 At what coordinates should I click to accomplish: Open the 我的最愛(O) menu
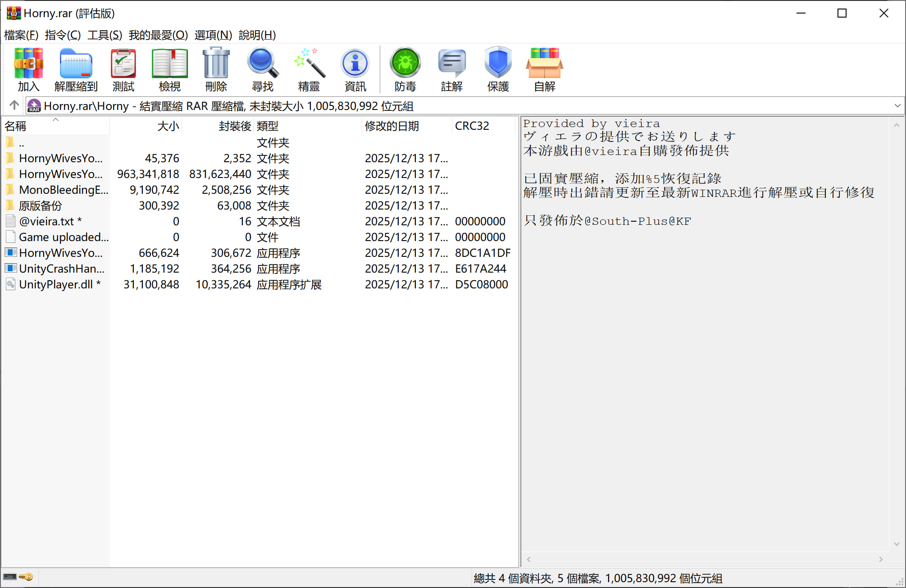(x=158, y=35)
